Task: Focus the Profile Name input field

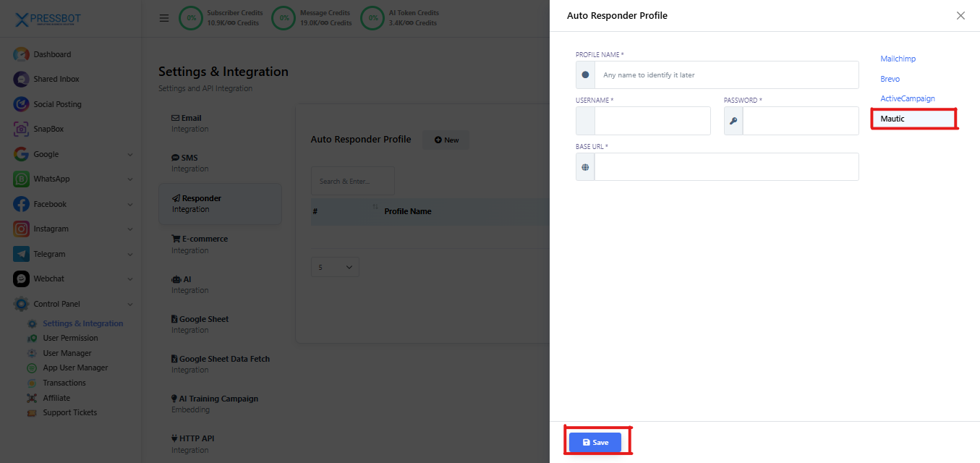Action: [726, 75]
